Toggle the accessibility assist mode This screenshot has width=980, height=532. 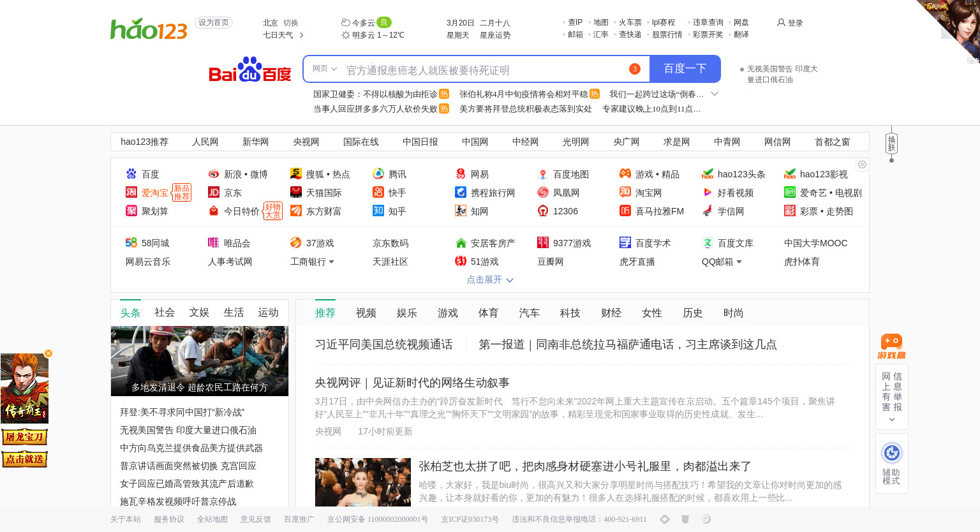[x=891, y=463]
